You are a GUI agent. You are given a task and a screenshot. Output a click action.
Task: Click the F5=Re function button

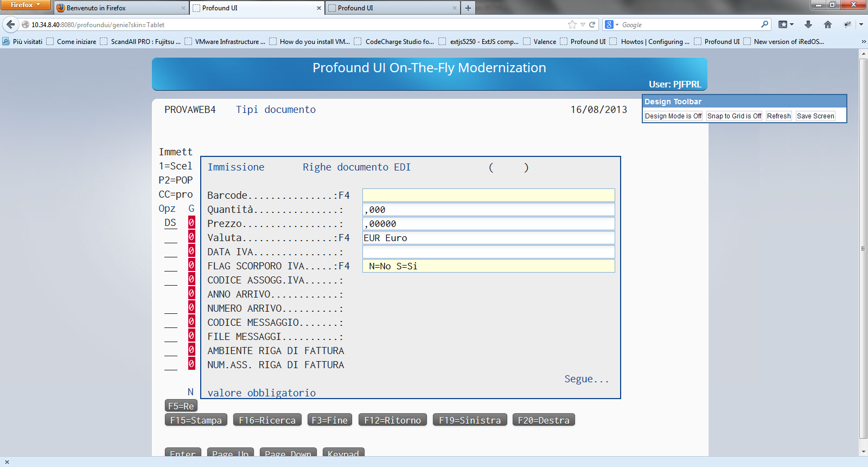click(x=181, y=406)
